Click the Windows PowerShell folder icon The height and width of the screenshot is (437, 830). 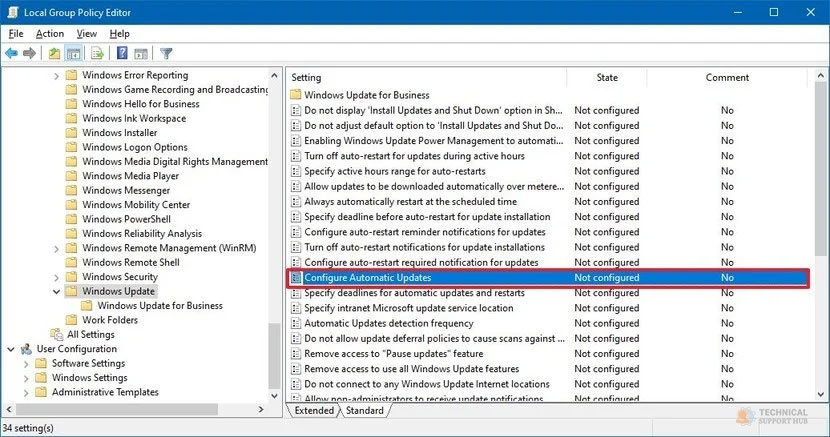71,219
